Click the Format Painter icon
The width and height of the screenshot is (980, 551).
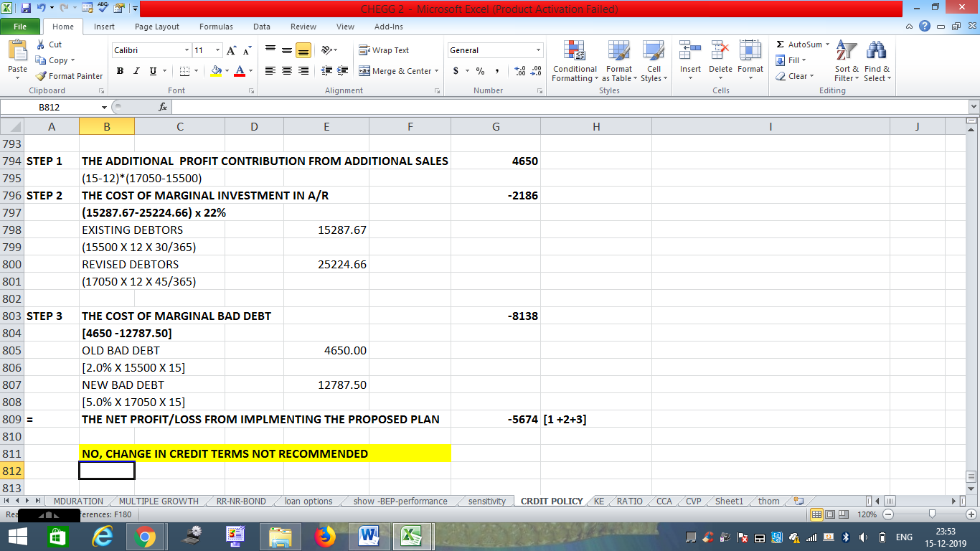click(42, 76)
